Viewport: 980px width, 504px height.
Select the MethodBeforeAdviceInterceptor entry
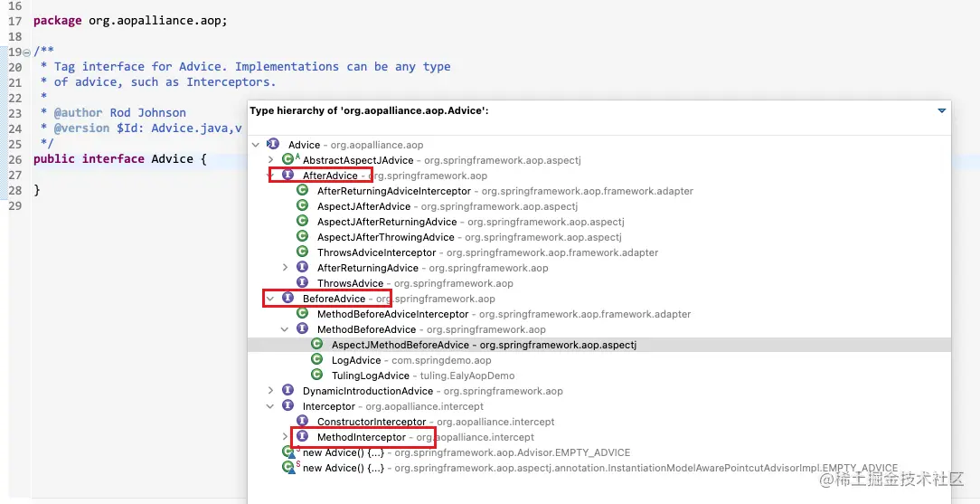click(x=392, y=314)
